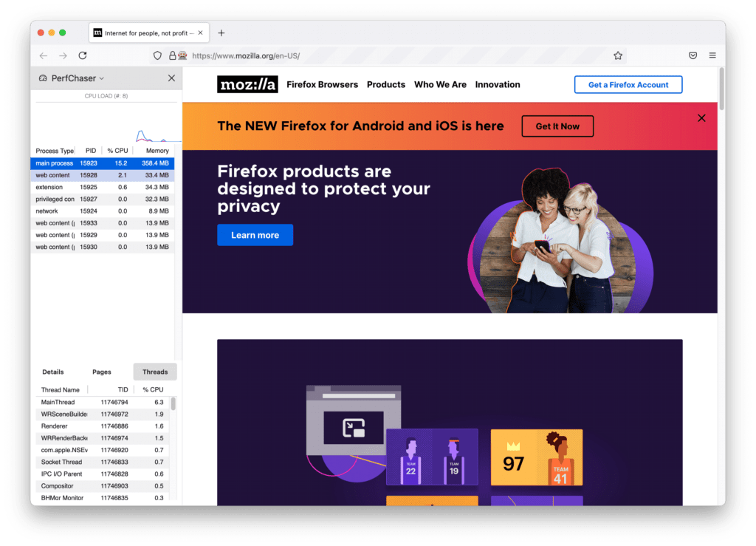Select the MainThread row
756x546 pixels.
(x=102, y=402)
